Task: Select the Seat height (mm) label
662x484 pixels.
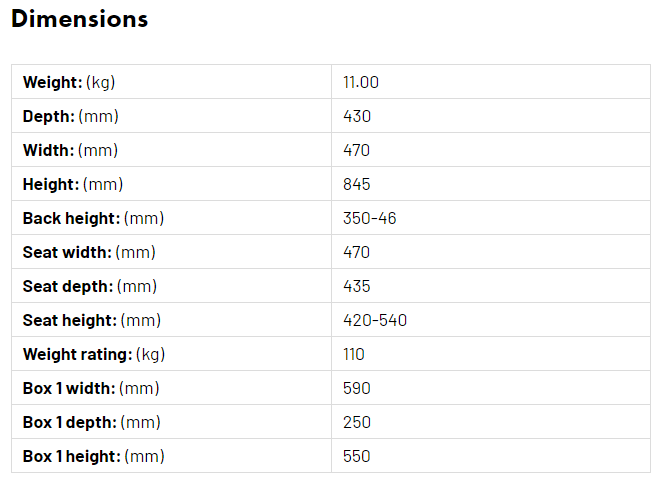Action: pos(92,320)
